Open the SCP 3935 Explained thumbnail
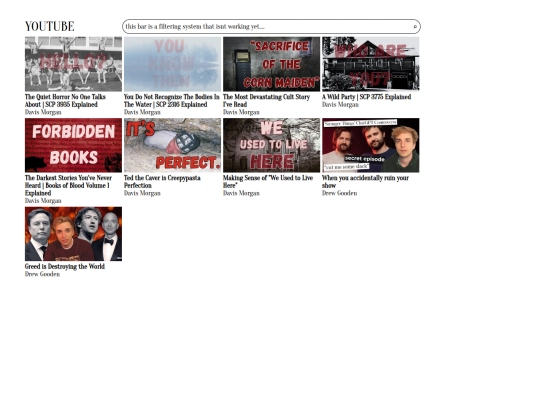 (x=73, y=64)
